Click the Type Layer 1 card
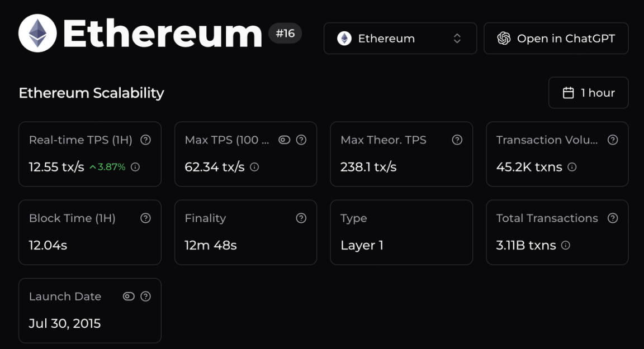Viewport: 644px width, 349px height. click(401, 232)
